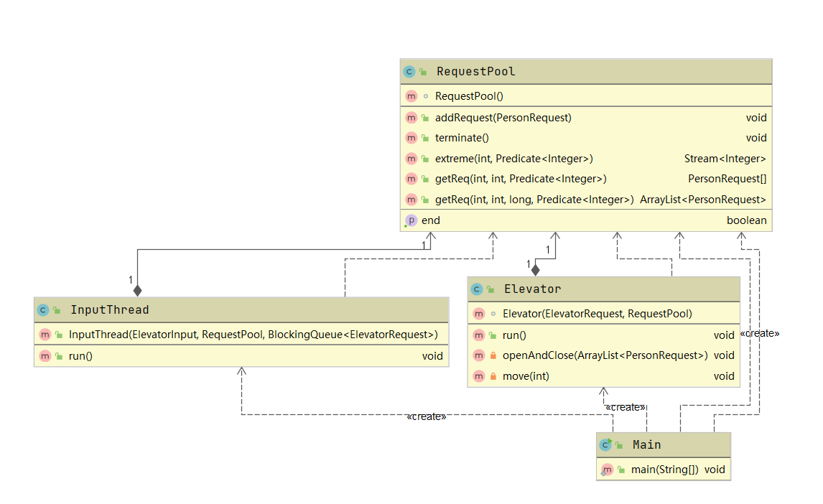
Task: Click the public visibility icon on terminate()
Action: (x=425, y=139)
